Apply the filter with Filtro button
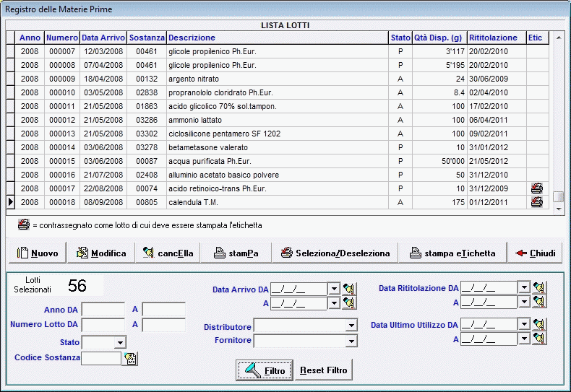 [x=265, y=370]
